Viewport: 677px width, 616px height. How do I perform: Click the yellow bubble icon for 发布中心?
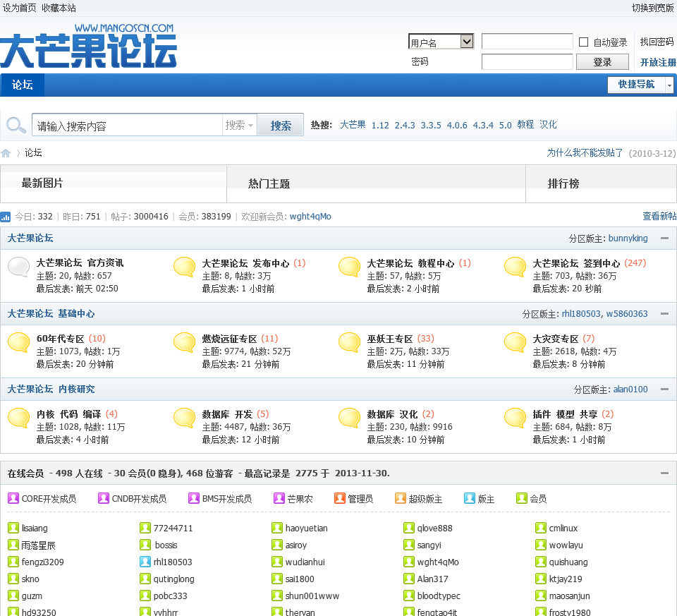pos(184,267)
